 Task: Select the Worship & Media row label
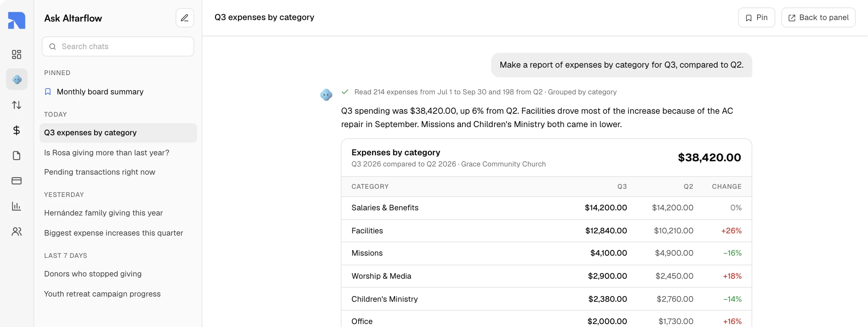381,276
